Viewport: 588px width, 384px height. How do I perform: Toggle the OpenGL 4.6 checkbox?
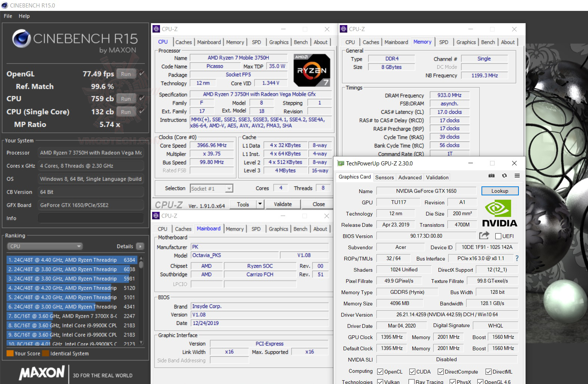coord(480,382)
